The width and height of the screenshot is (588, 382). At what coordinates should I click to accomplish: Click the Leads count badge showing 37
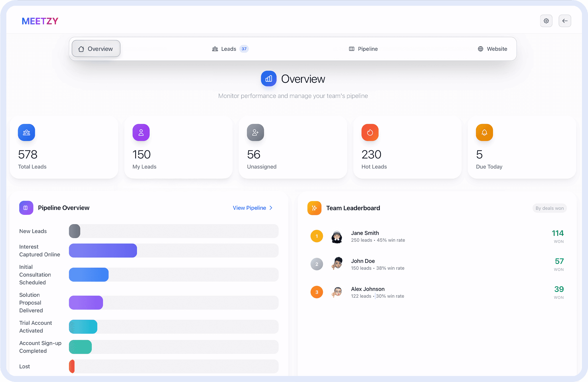(244, 49)
